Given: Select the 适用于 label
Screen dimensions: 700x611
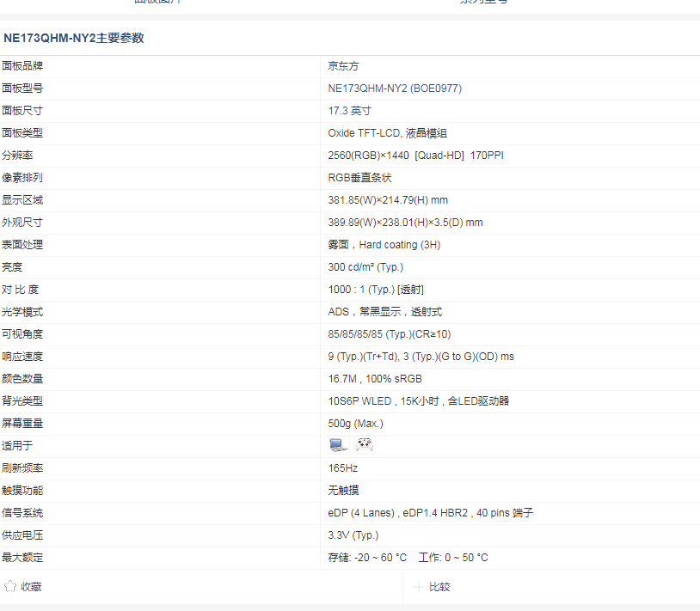Looking at the screenshot, I should tap(17, 445).
